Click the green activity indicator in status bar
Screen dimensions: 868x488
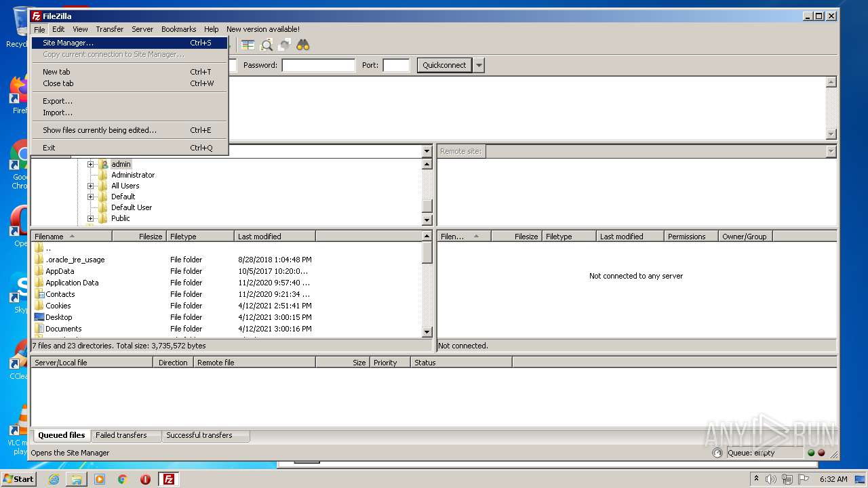[811, 453]
